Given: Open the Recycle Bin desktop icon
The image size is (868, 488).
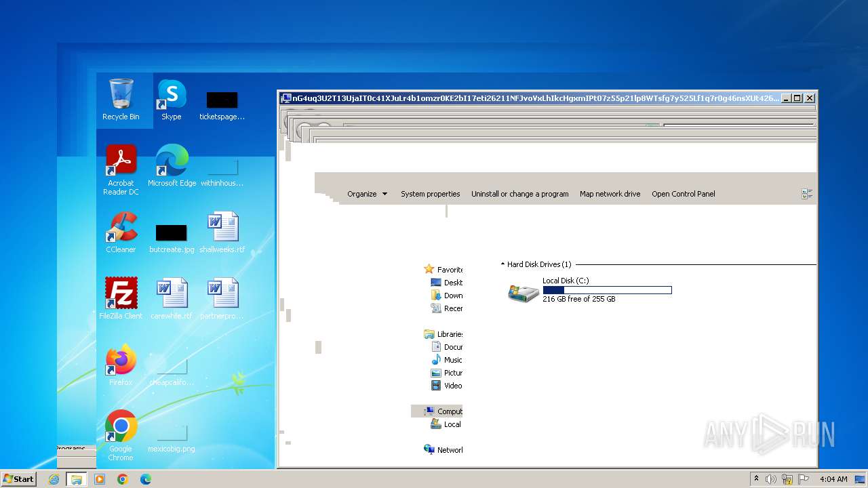Looking at the screenshot, I should (x=121, y=100).
